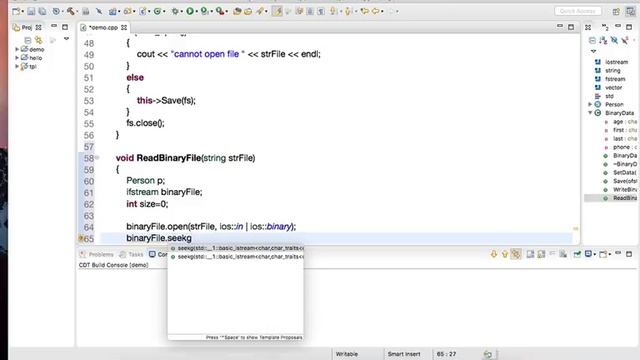Screen dimensions: 640x360
Task: Select ReadBinaryFile method in Outline
Action: (624, 198)
